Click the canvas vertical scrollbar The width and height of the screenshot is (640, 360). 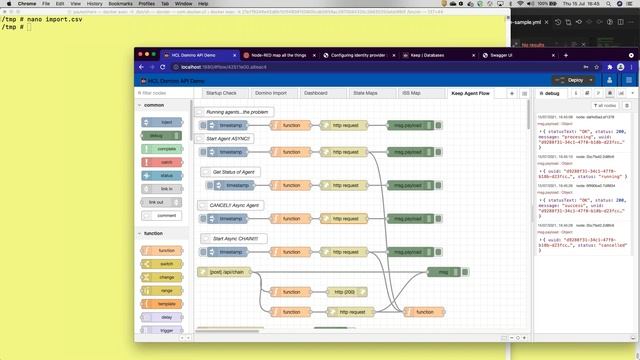(529, 115)
